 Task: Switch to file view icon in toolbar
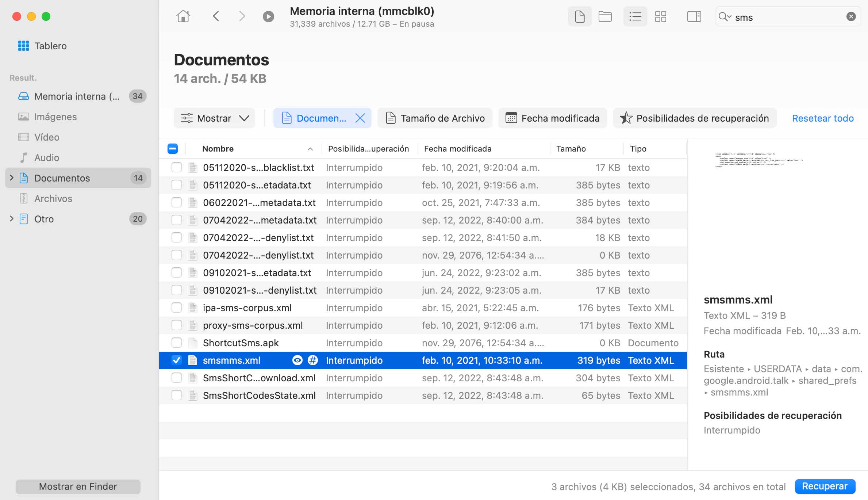tap(580, 16)
